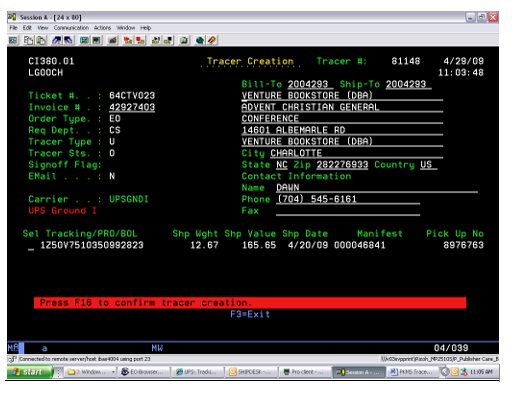Click the Invoice # field 42927403
This screenshot has width=512, height=397.
click(132, 107)
